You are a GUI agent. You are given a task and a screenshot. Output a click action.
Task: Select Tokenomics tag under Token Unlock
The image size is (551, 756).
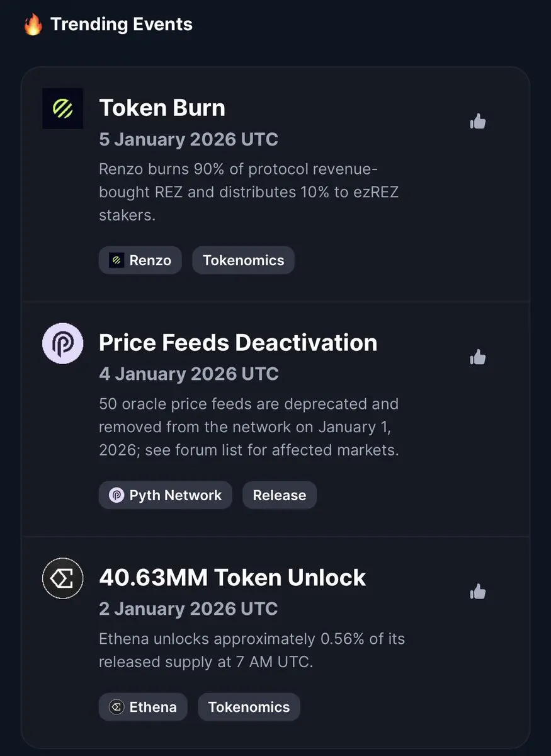coord(249,707)
